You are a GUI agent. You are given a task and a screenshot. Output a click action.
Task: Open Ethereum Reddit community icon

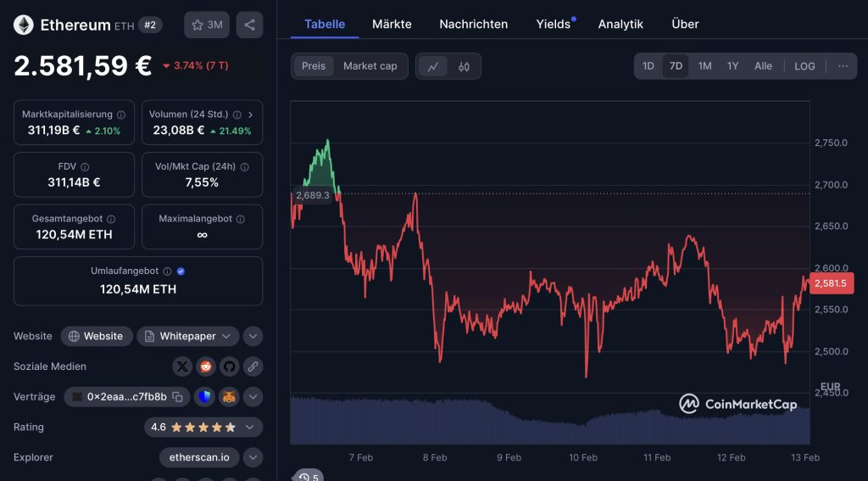coord(206,366)
